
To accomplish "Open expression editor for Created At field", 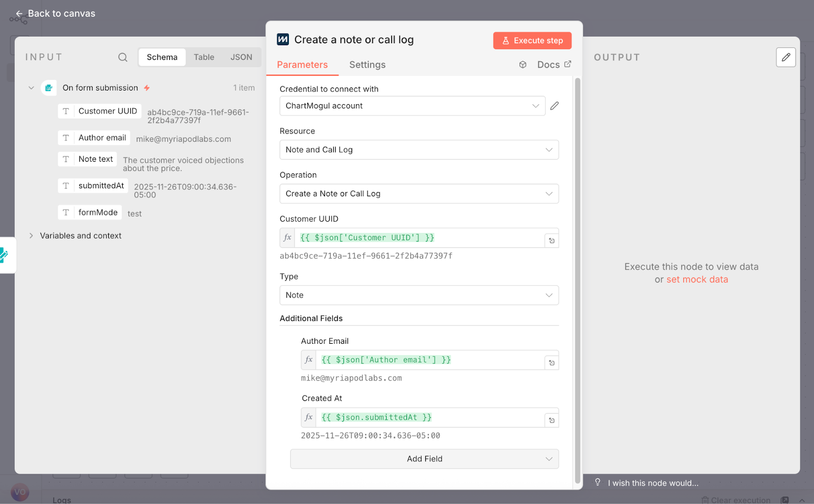I will [x=308, y=417].
